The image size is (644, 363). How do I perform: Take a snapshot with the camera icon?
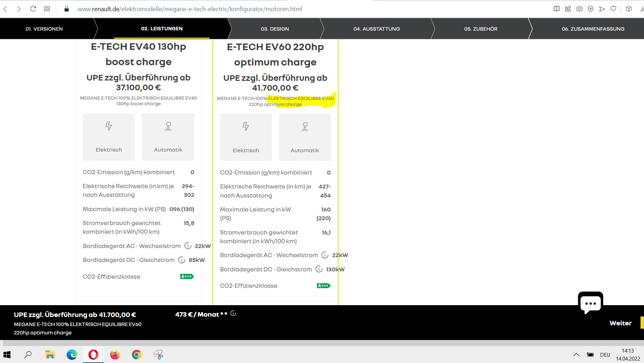click(579, 9)
